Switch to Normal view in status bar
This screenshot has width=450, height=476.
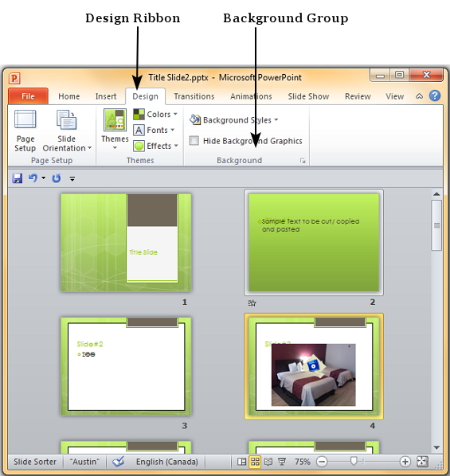[242, 462]
